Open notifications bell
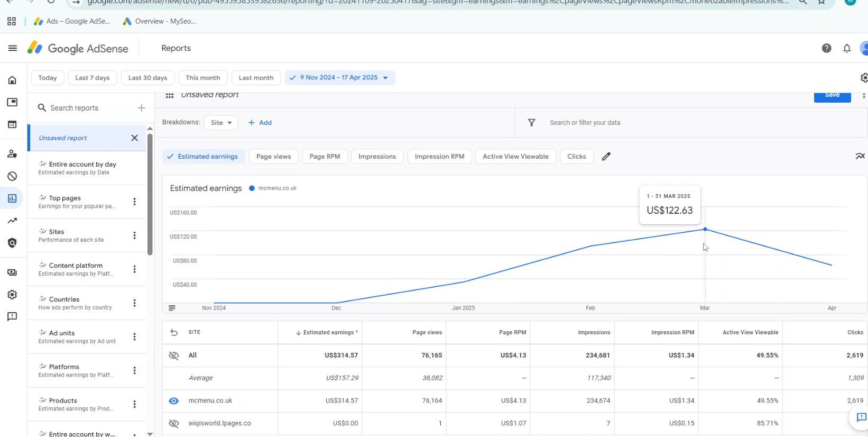The image size is (868, 437). 847,48
